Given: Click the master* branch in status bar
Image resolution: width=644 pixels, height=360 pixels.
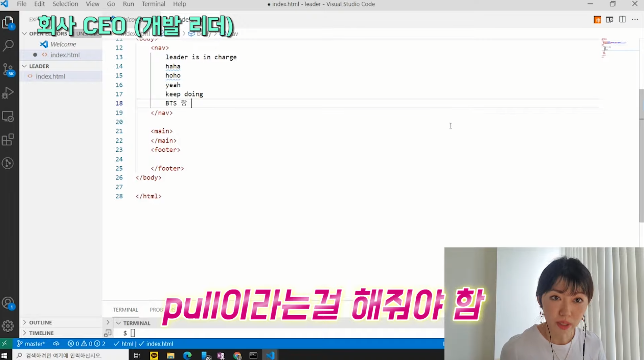Looking at the screenshot, I should 31,343.
